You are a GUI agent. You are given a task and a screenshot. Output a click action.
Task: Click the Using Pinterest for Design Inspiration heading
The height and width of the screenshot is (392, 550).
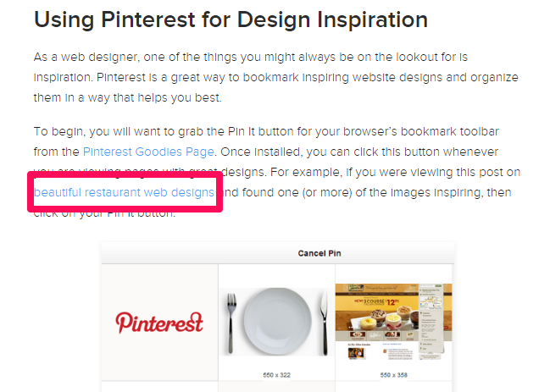click(x=231, y=19)
